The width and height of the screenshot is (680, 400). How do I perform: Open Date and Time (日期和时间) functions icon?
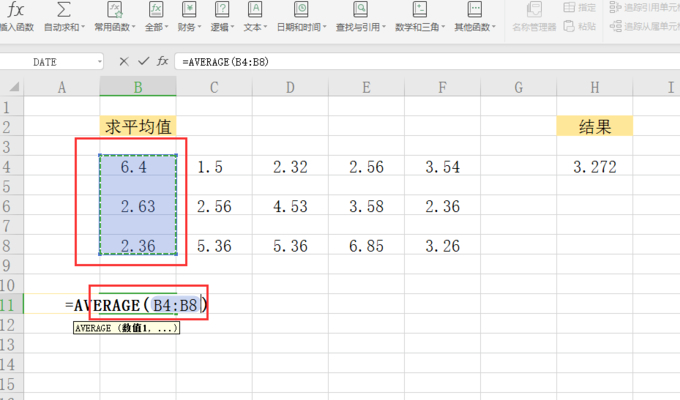(x=301, y=10)
